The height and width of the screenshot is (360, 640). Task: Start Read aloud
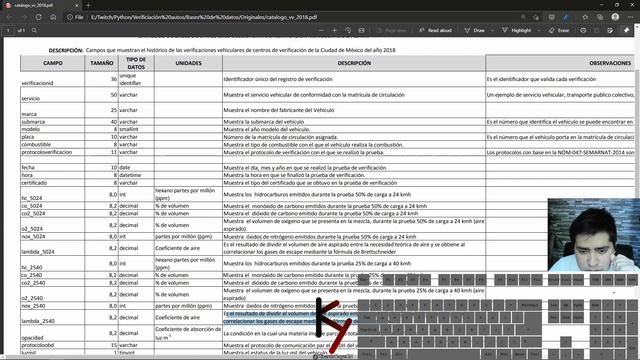[x=435, y=30]
